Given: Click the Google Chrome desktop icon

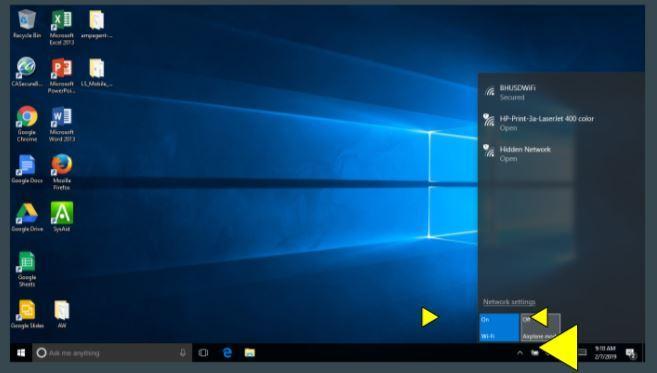Looking at the screenshot, I should coord(27,124).
